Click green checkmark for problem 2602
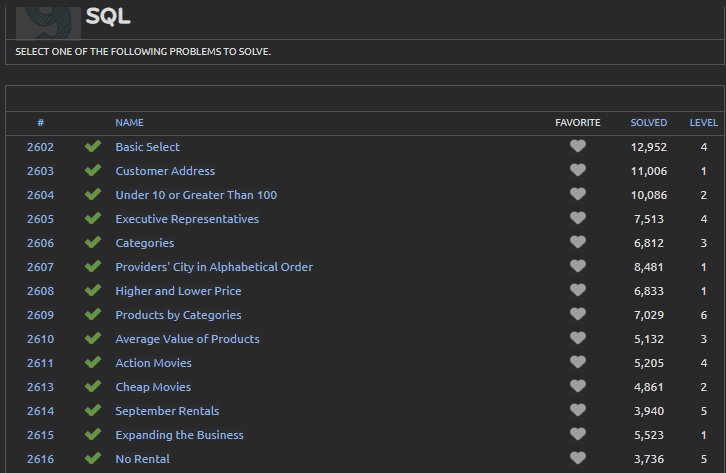Screen dimensions: 726x473 [x=93, y=146]
